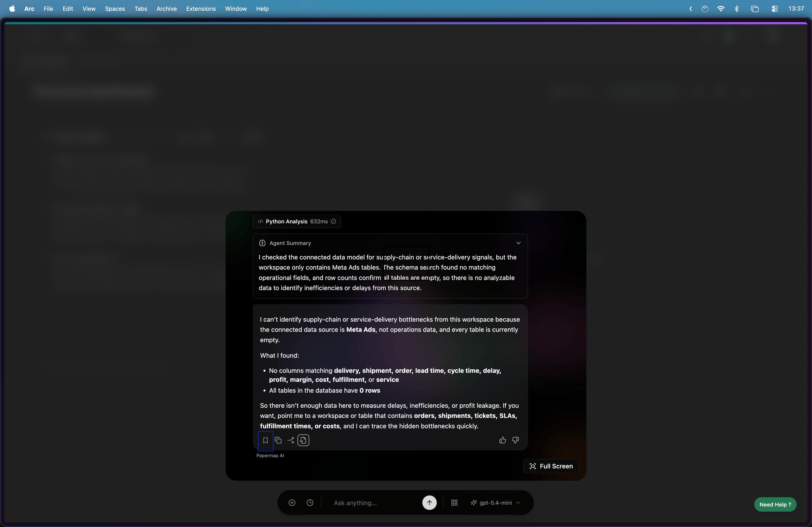Open chat history clock icon
Image resolution: width=812 pixels, height=527 pixels.
[310, 503]
